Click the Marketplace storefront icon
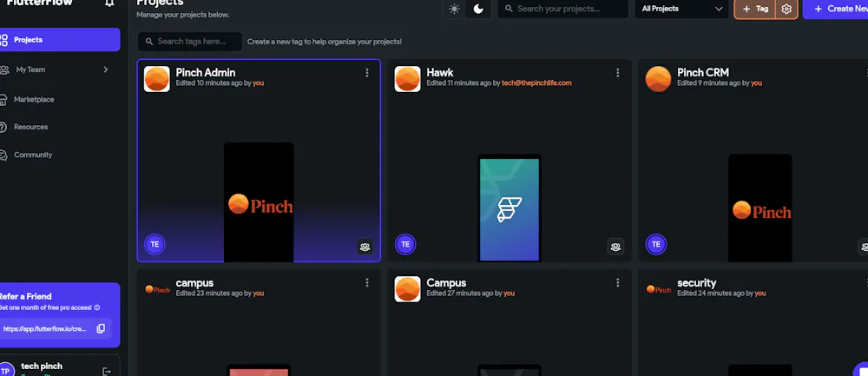 point(3,100)
